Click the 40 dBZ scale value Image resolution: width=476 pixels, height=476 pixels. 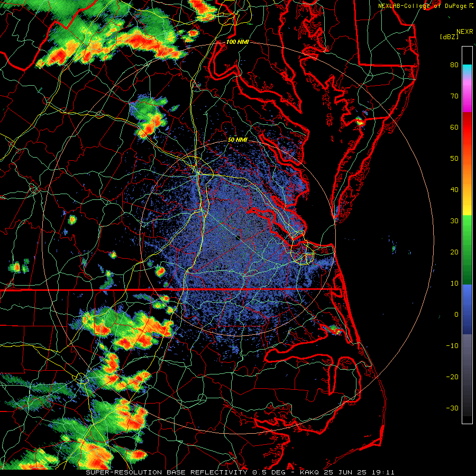click(x=454, y=190)
